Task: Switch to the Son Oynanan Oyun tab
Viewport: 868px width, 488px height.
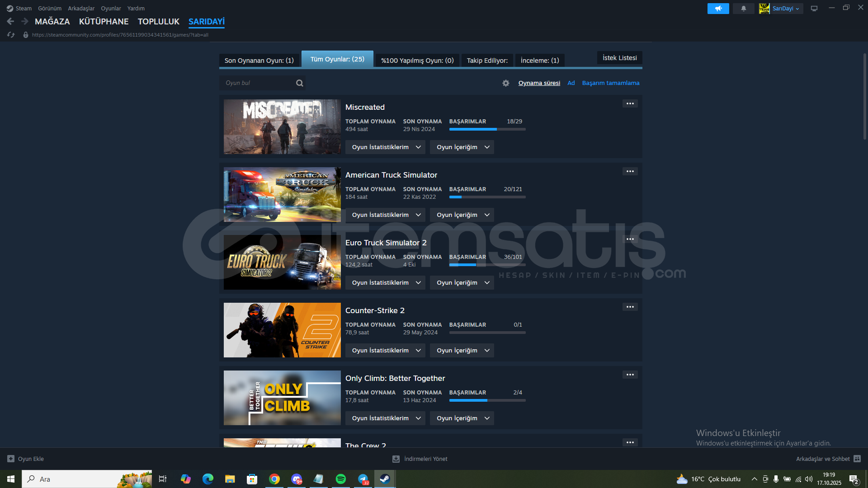Action: 259,61
